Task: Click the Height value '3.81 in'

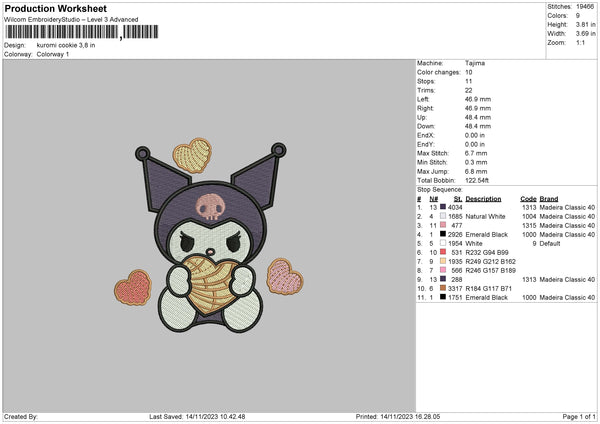Action: pyautogui.click(x=585, y=24)
